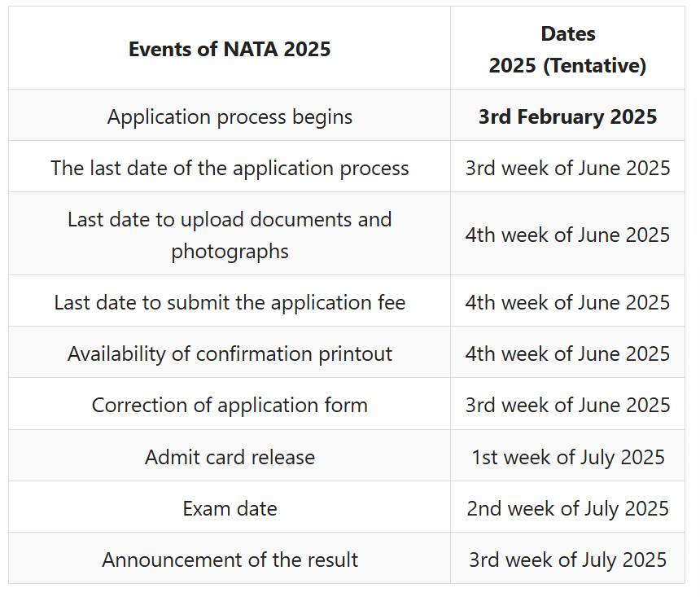Viewport: 700px width, 597px height.
Task: Click '1st week of July 2025' date
Action: click(567, 457)
